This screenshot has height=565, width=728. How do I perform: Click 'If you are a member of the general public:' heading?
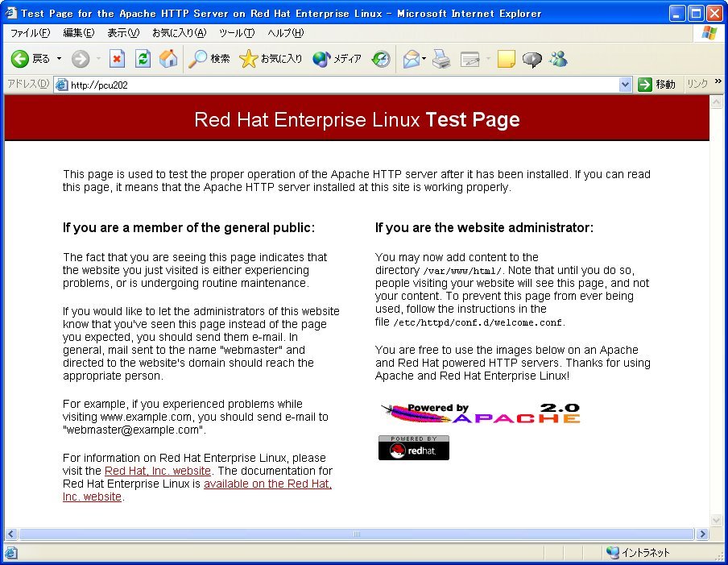coord(189,227)
